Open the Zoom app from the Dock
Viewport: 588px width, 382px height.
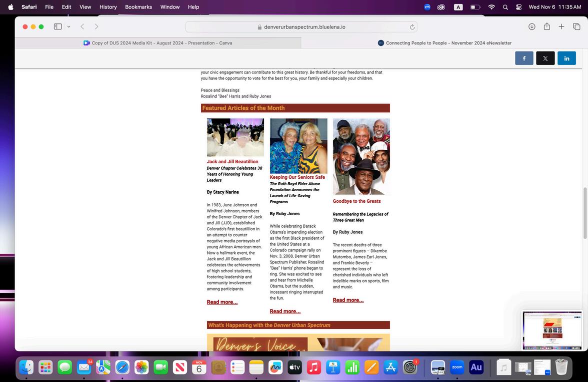(457, 368)
